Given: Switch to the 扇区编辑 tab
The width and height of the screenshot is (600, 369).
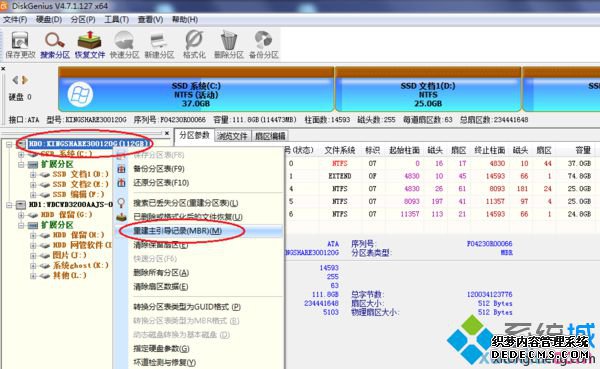Looking at the screenshot, I should 270,136.
